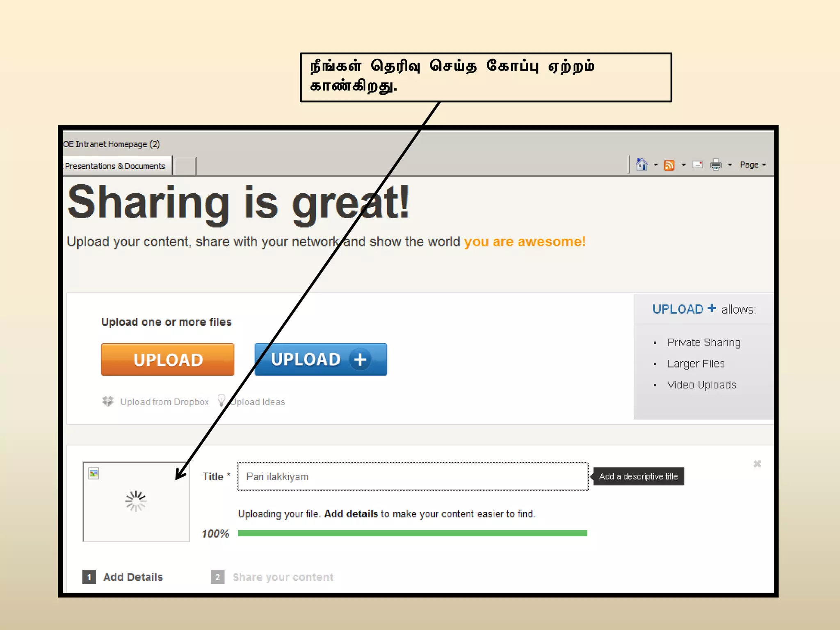Click the Dropbox icon beside Upload from Dropbox

(x=108, y=401)
